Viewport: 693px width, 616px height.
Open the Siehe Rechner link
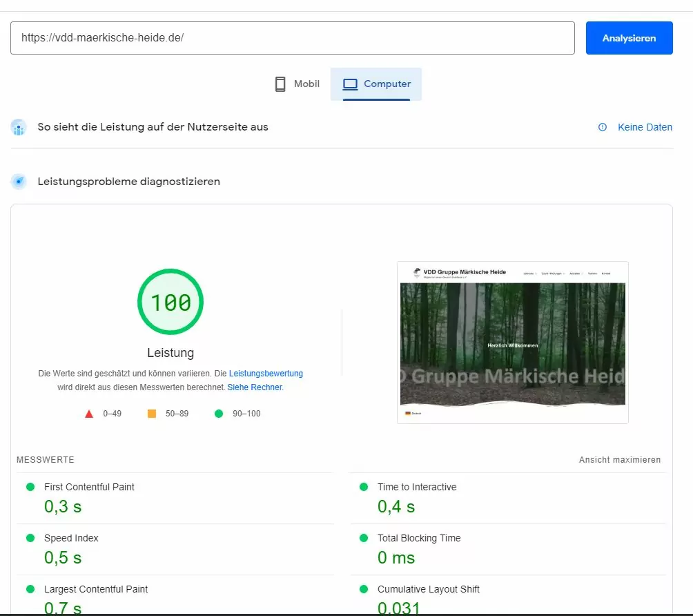tap(255, 387)
